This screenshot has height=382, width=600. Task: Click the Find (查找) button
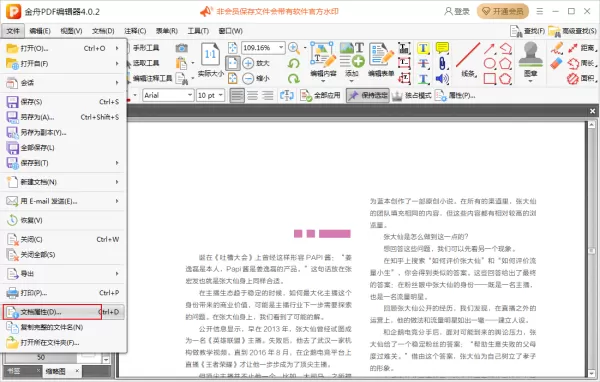tap(528, 31)
